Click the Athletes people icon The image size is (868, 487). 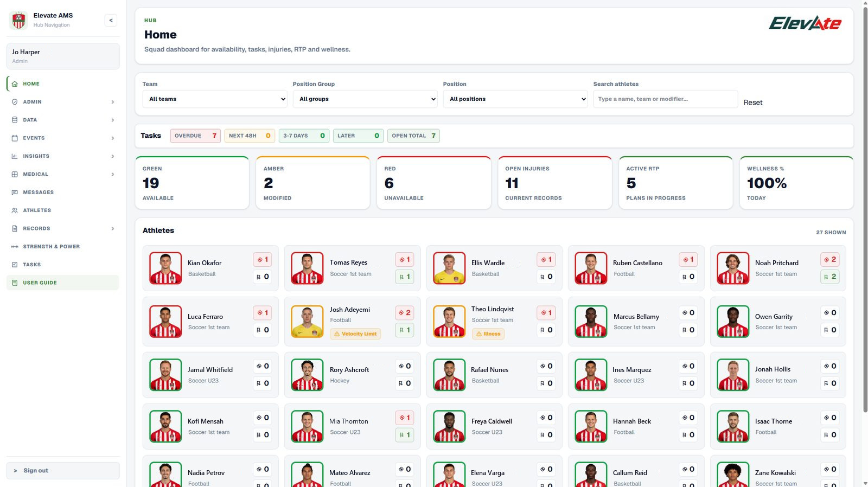point(15,210)
